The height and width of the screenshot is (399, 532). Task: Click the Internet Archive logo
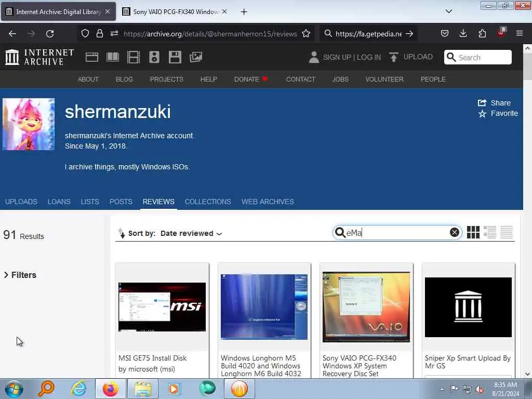(x=39, y=57)
